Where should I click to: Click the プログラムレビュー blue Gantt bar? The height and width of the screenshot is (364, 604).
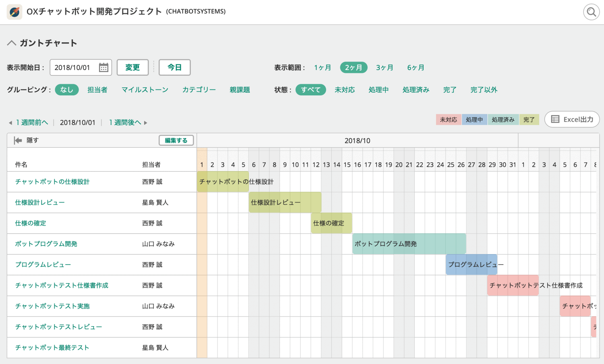pyautogui.click(x=472, y=265)
